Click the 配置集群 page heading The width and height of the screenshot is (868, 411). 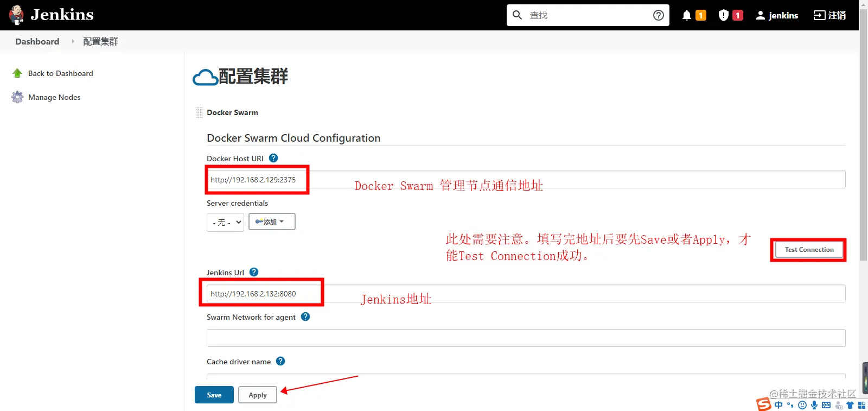click(253, 77)
